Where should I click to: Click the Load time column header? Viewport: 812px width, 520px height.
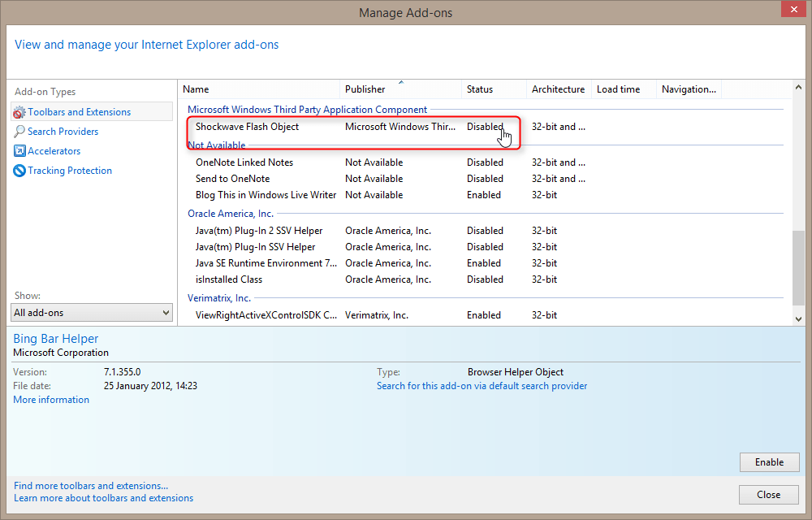tap(624, 89)
